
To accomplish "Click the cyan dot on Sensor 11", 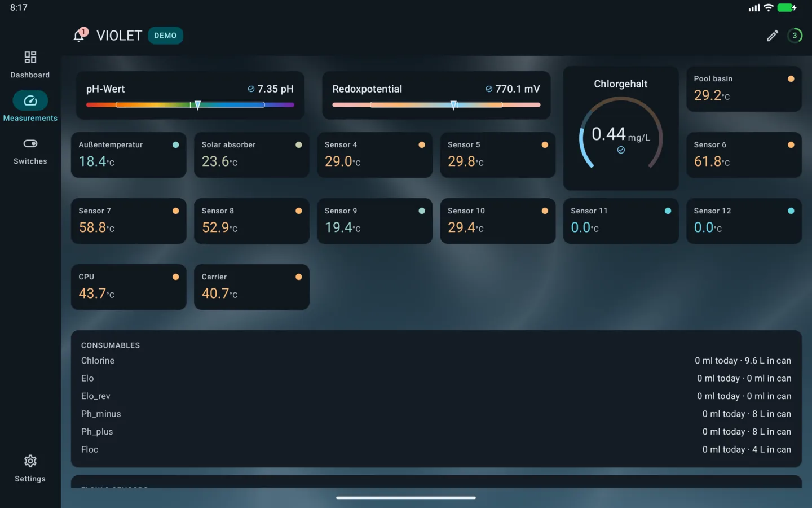I will tap(668, 211).
